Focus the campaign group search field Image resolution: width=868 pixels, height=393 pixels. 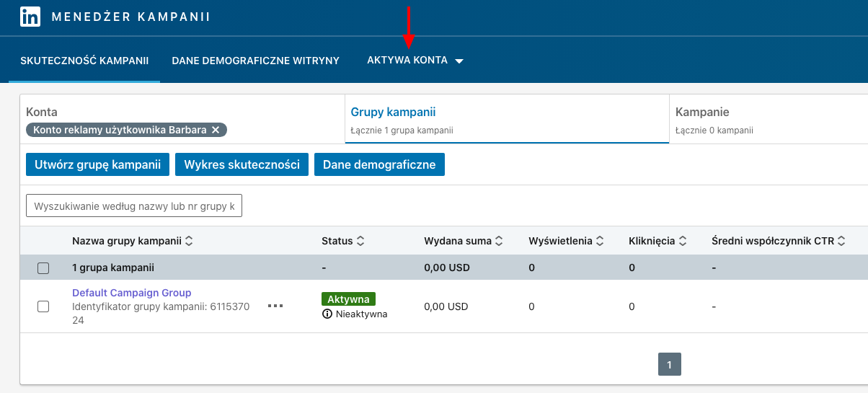point(134,206)
